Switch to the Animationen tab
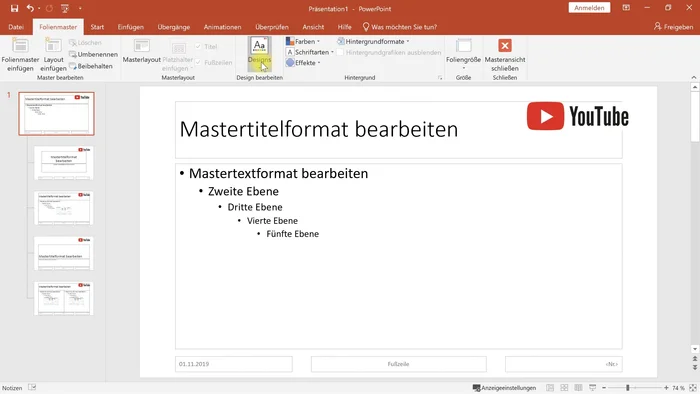Viewport: 700px width, 394px height. pos(222,27)
